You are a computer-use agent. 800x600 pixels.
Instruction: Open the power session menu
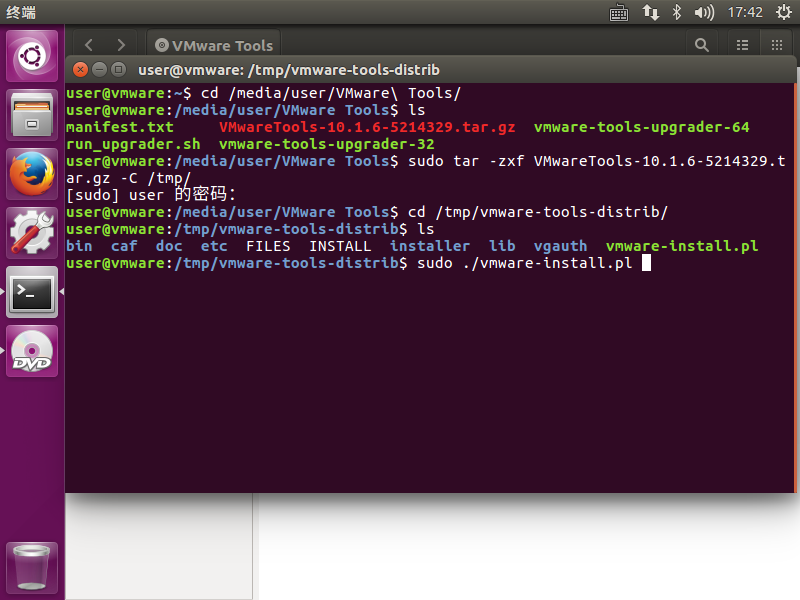pyautogui.click(x=784, y=12)
